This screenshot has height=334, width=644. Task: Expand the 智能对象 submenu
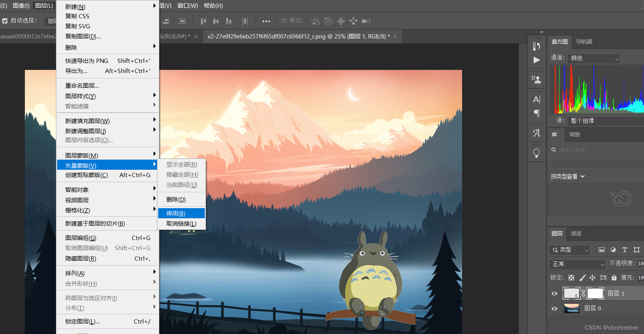108,190
